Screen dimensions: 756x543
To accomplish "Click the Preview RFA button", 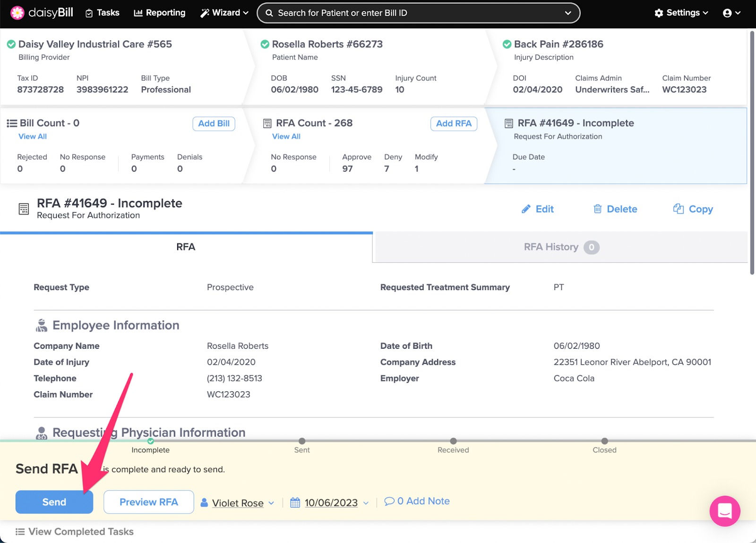I will tap(149, 502).
